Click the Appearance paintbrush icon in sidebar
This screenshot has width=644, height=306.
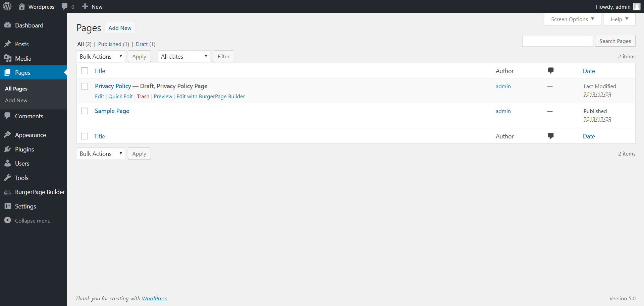pos(7,135)
